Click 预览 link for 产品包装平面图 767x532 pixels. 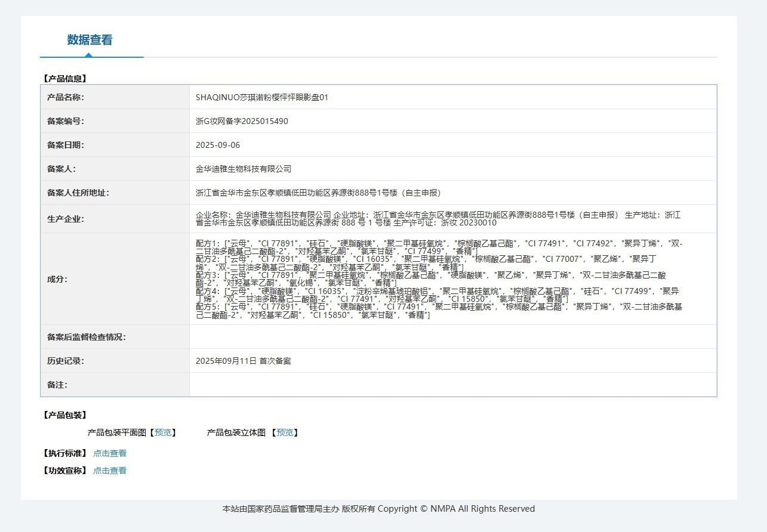click(162, 432)
